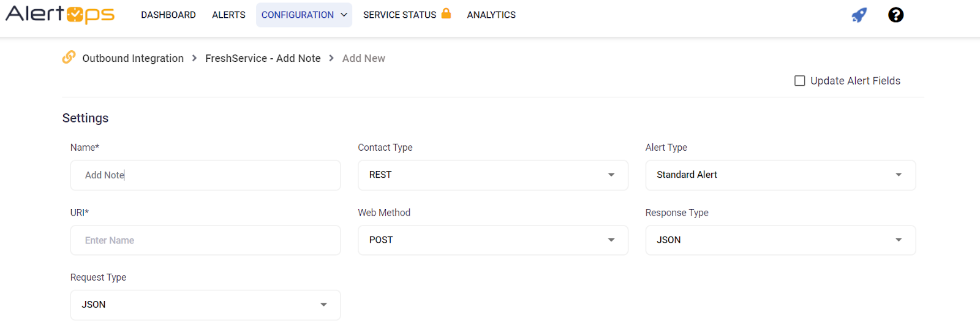
Task: Open the Request Type dropdown
Action: click(205, 305)
